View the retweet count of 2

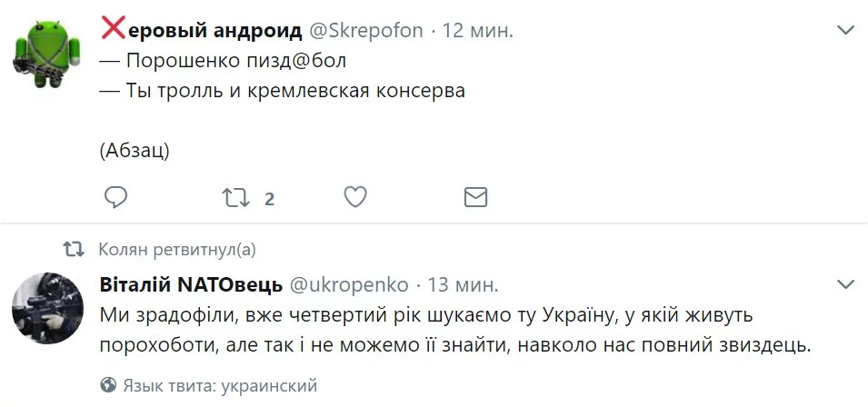pyautogui.click(x=269, y=198)
